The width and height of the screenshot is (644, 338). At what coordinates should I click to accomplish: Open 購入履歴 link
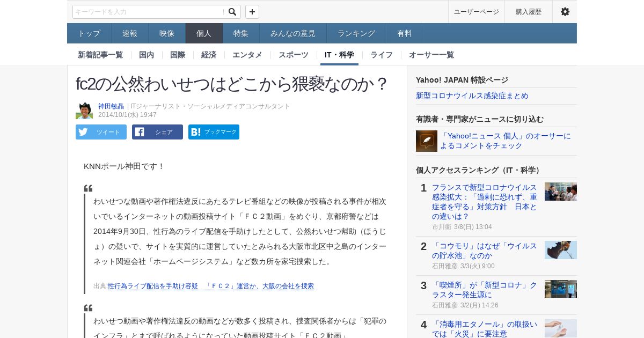click(x=529, y=12)
